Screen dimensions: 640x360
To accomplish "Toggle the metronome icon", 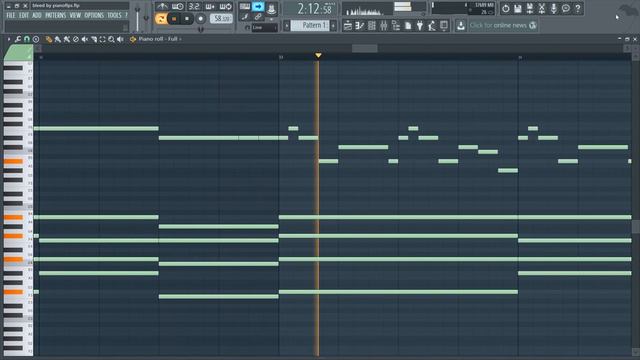I will [x=162, y=7].
